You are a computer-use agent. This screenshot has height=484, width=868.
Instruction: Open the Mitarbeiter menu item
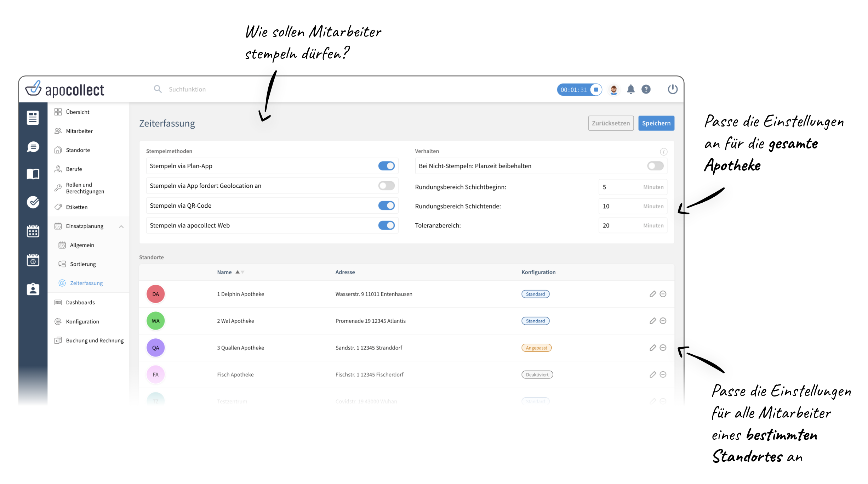click(x=79, y=131)
